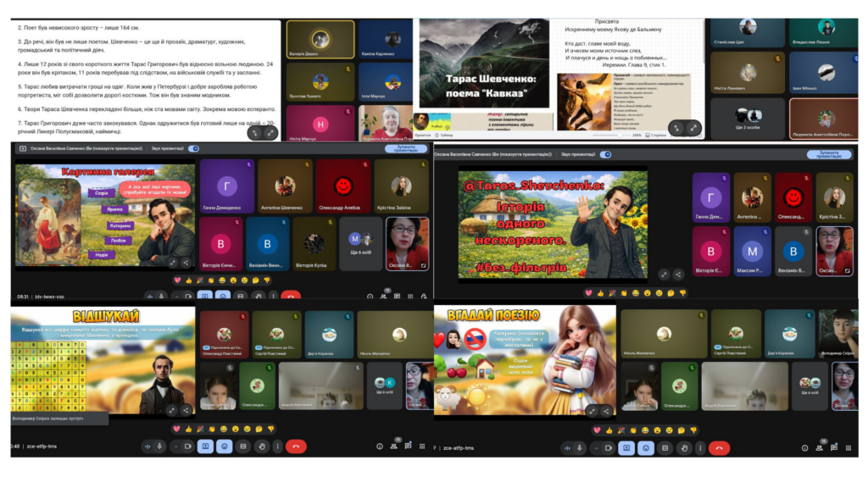The width and height of the screenshot is (868, 488).
Task: End the call in the Відшукай meeting
Action: coord(296,446)
